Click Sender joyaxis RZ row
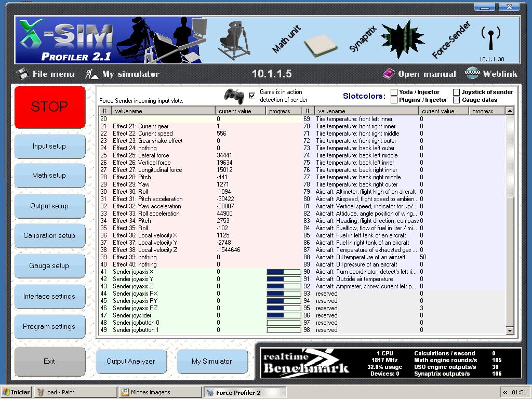 (200, 308)
